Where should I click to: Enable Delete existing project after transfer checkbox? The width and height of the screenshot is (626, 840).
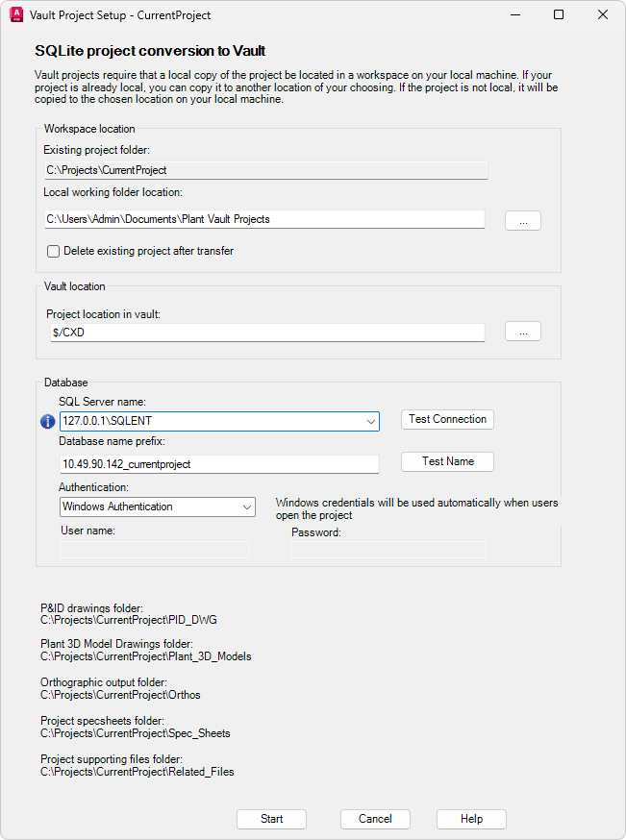[53, 251]
